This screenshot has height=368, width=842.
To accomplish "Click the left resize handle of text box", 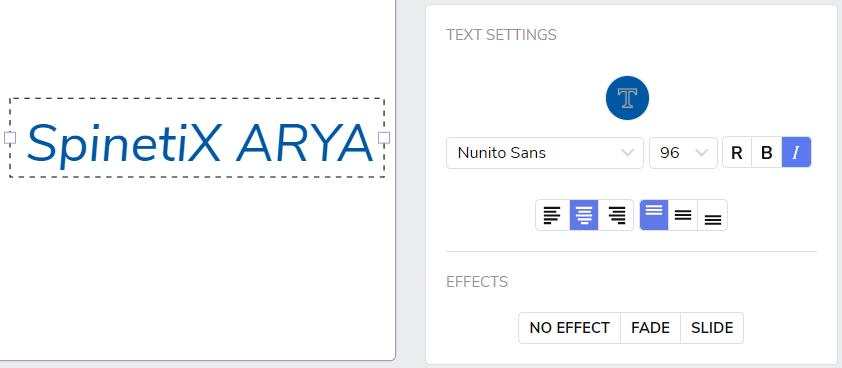I will point(10,138).
